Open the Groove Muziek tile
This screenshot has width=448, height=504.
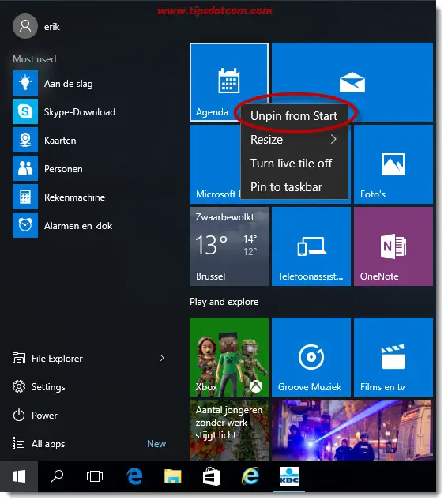[x=311, y=357]
